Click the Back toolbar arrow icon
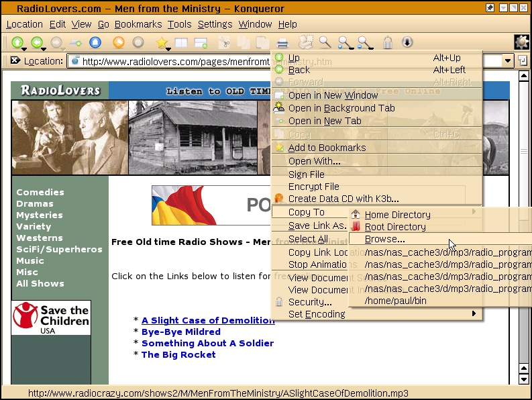Image resolution: width=532 pixels, height=400 pixels. click(x=36, y=42)
